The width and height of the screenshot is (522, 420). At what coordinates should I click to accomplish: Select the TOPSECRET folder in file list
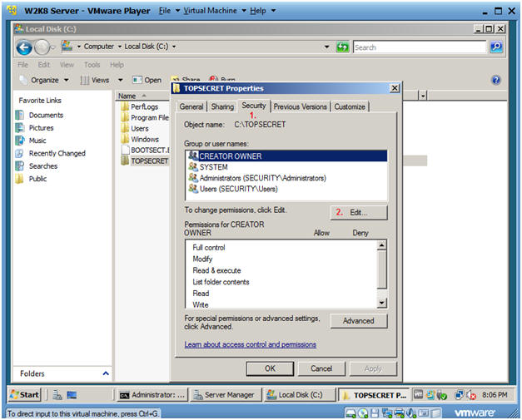[x=149, y=161]
